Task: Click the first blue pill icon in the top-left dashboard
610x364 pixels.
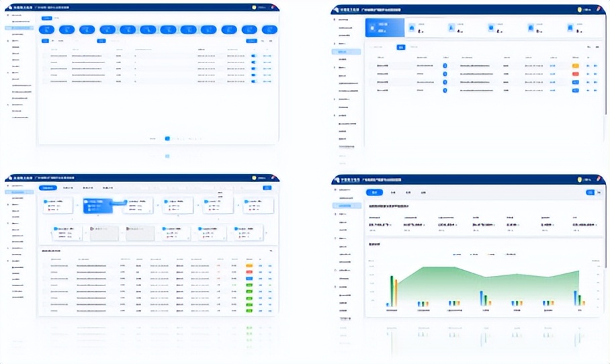Action: pos(47,30)
